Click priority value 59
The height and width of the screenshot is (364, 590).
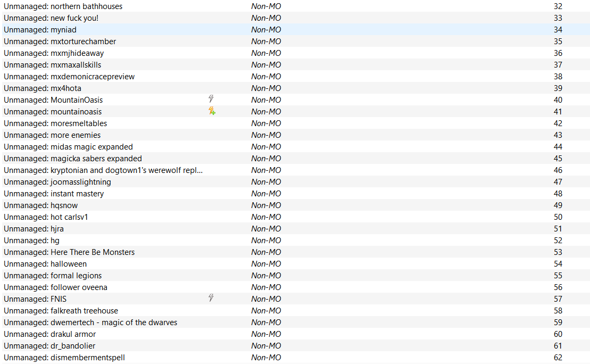point(558,322)
